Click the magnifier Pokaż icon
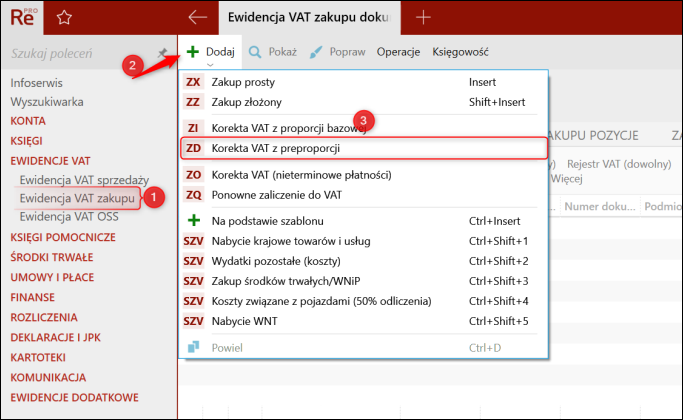683x420 pixels. [x=255, y=52]
